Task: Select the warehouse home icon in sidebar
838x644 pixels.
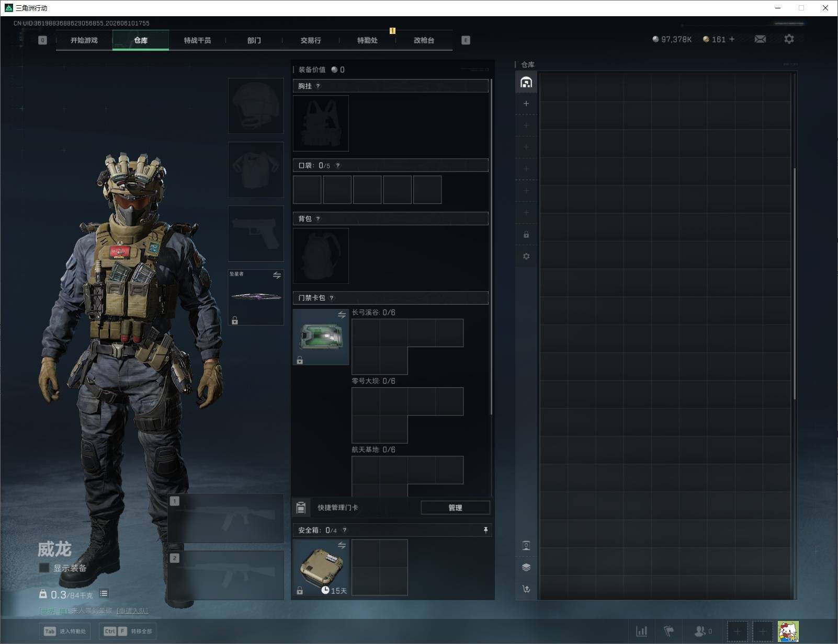Action: [x=526, y=82]
